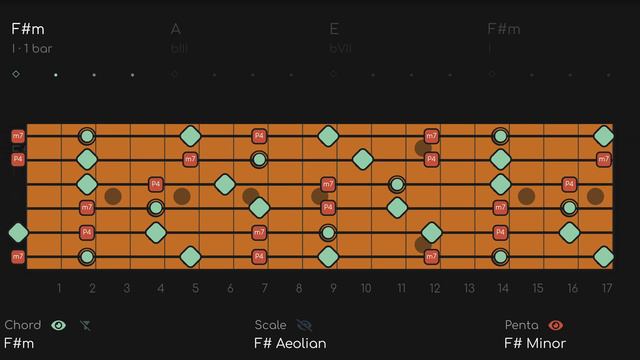Click root circle on third string fret 11
640x360 pixels.
(397, 184)
